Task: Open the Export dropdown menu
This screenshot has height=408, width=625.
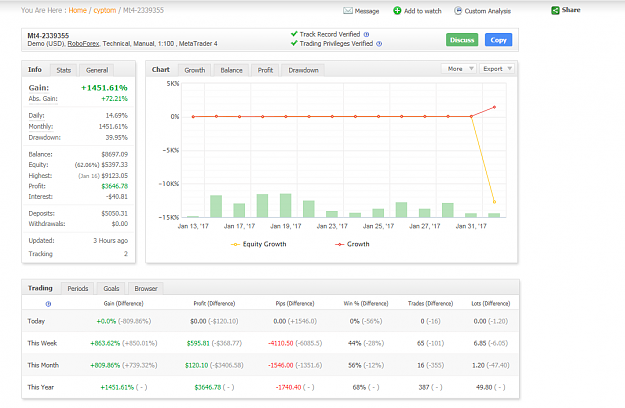Action: click(497, 69)
